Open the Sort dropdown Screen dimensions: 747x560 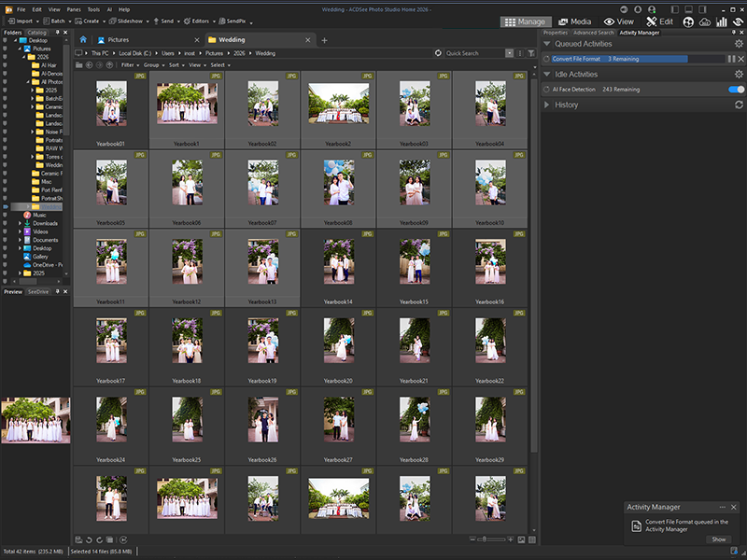175,64
